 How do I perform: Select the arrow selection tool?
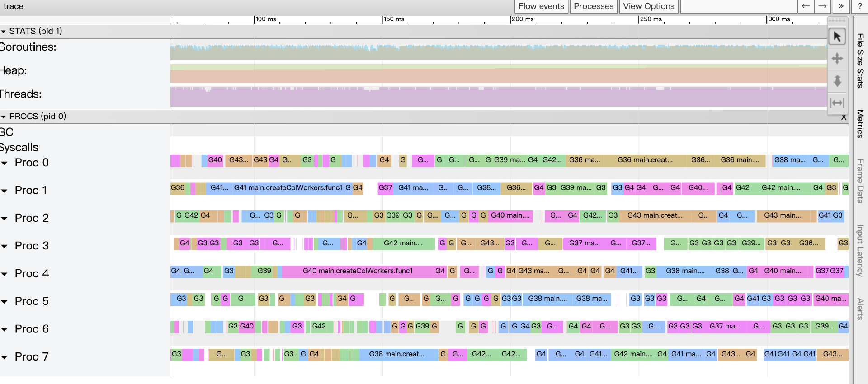coord(837,37)
